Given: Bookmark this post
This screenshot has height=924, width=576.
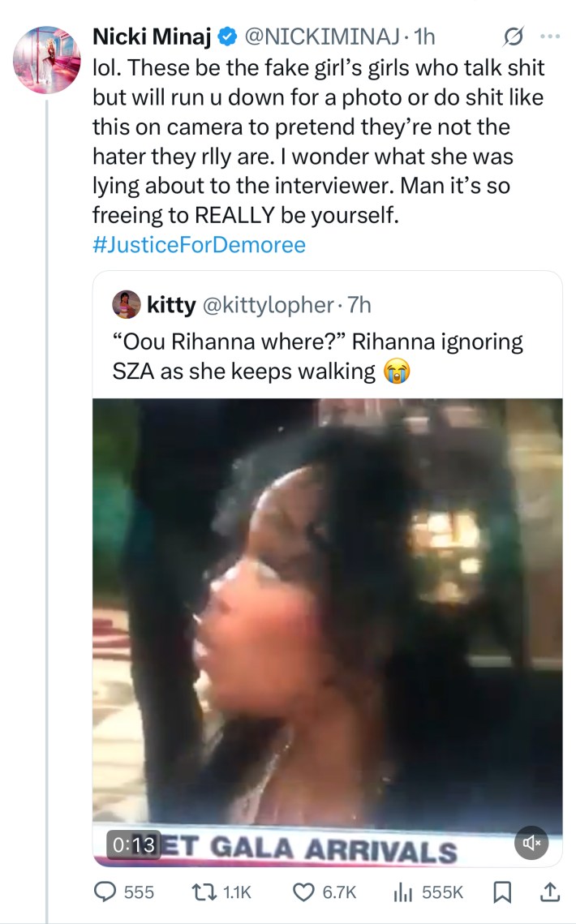Looking at the screenshot, I should click(502, 892).
